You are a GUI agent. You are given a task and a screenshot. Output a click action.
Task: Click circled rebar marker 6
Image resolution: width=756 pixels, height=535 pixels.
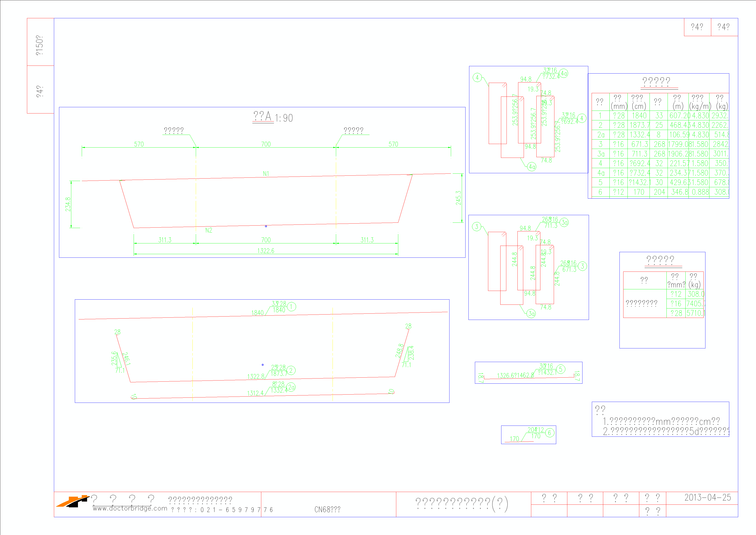pyautogui.click(x=550, y=433)
